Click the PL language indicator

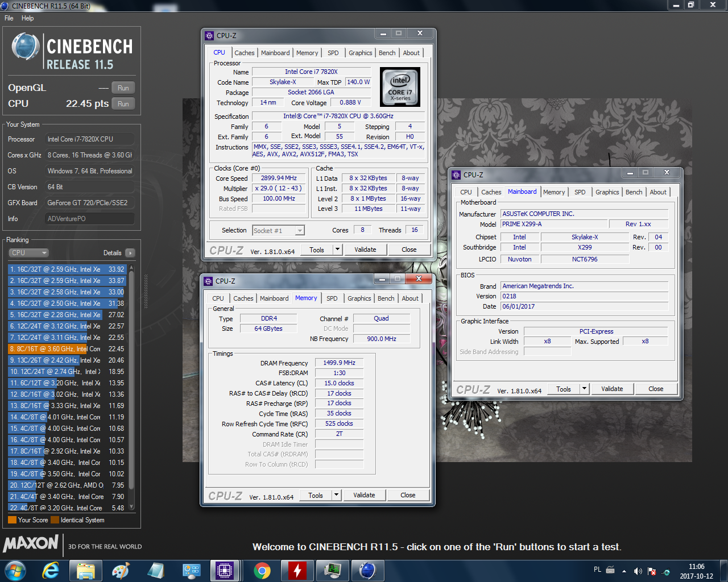point(597,569)
